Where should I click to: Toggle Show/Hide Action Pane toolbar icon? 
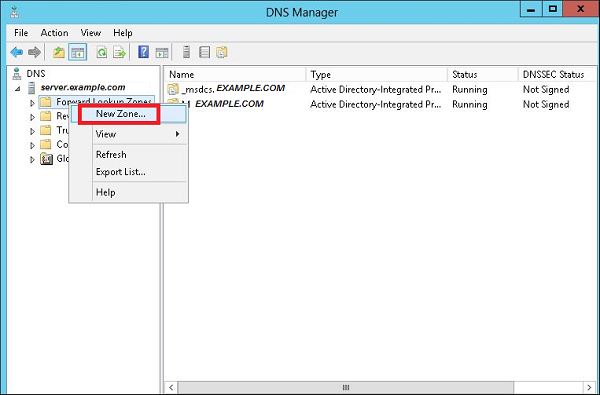click(x=162, y=52)
